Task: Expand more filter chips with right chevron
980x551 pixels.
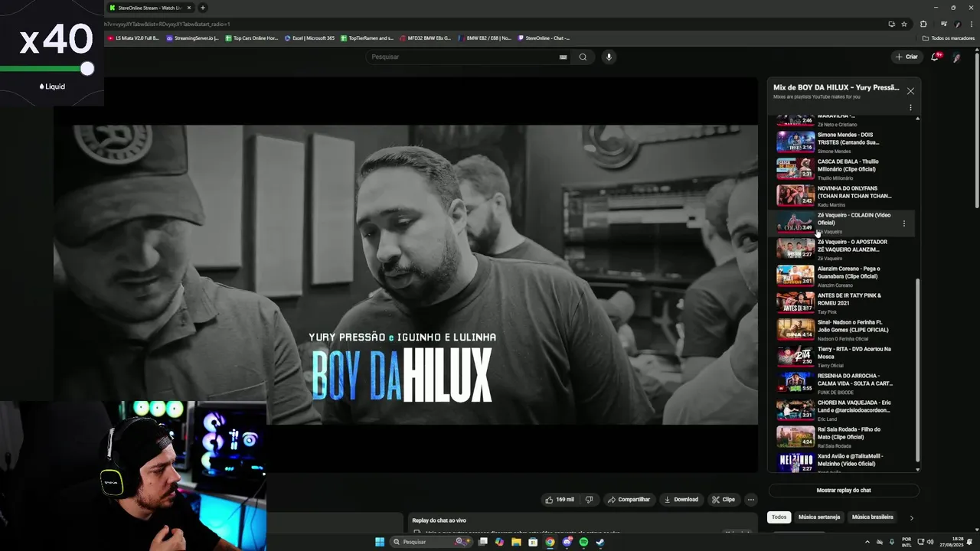Action: point(911,518)
